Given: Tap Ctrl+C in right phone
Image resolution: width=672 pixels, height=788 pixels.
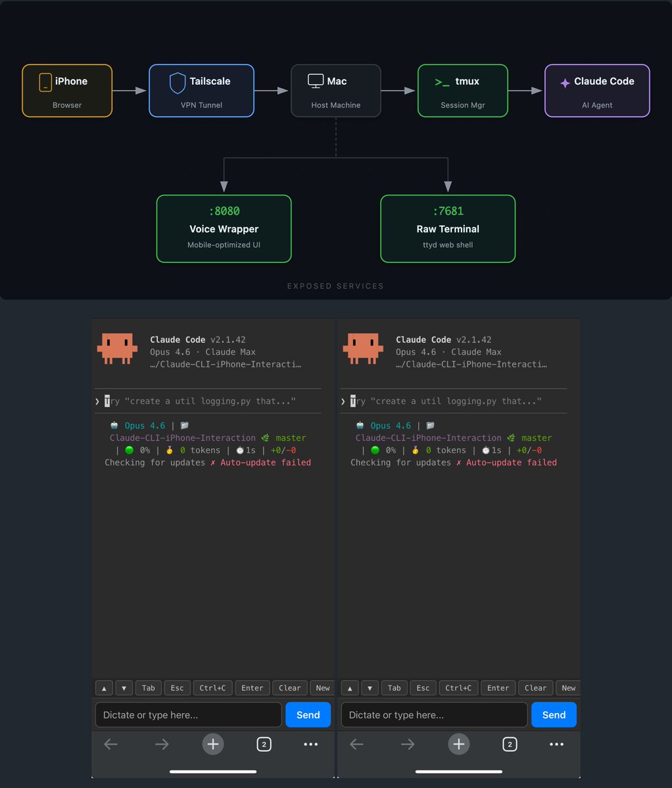Looking at the screenshot, I should [x=458, y=688].
